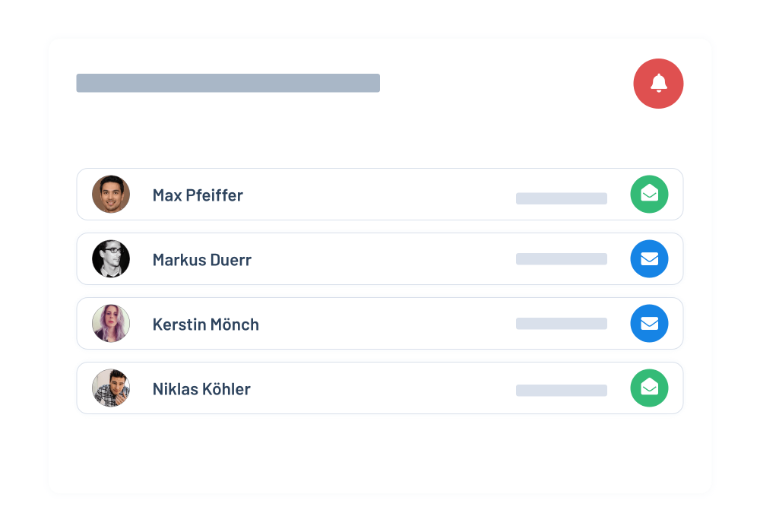Screen dimensions: 760x532
Task: Select Kerstin Mönch's avatar image
Action: pos(111,324)
